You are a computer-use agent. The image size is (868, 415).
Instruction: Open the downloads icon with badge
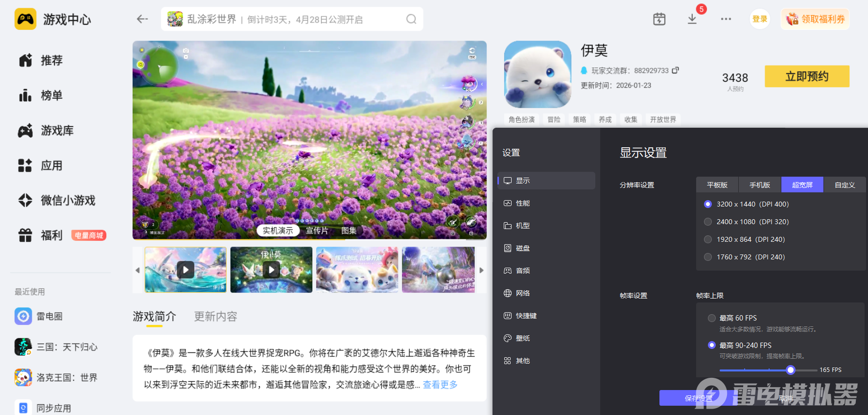click(x=692, y=19)
